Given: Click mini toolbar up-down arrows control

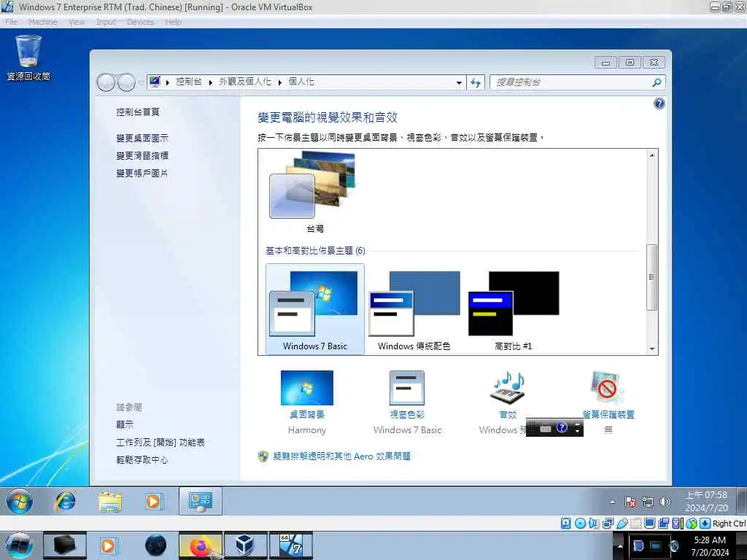Looking at the screenshot, I should 578,428.
